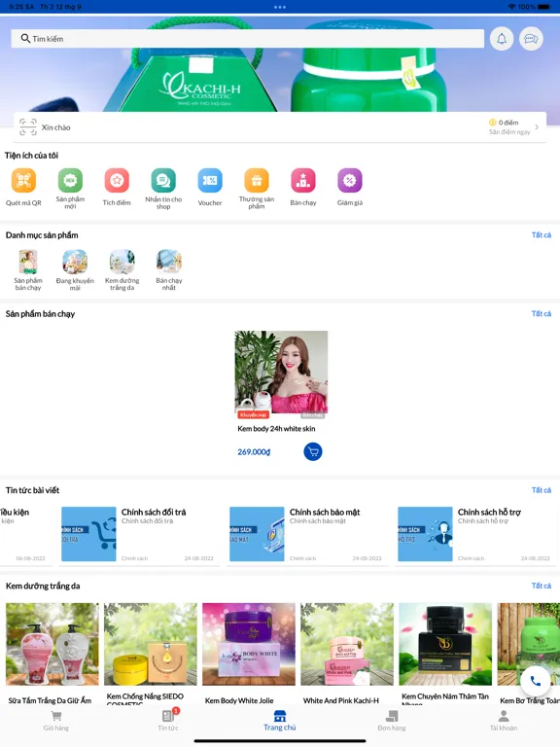Image resolution: width=560 pixels, height=747 pixels.
Task: Click the 269.000₫ price
Action: click(x=254, y=452)
